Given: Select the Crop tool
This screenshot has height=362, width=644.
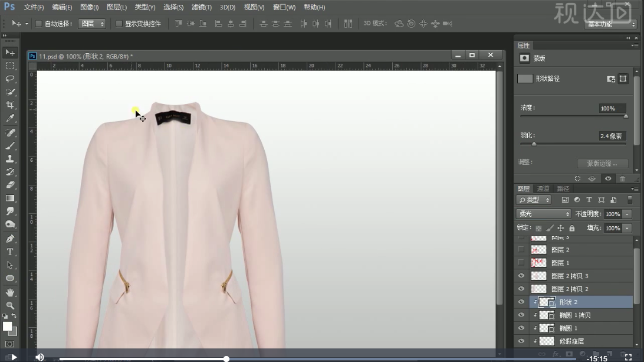Looking at the screenshot, I should coord(10,105).
